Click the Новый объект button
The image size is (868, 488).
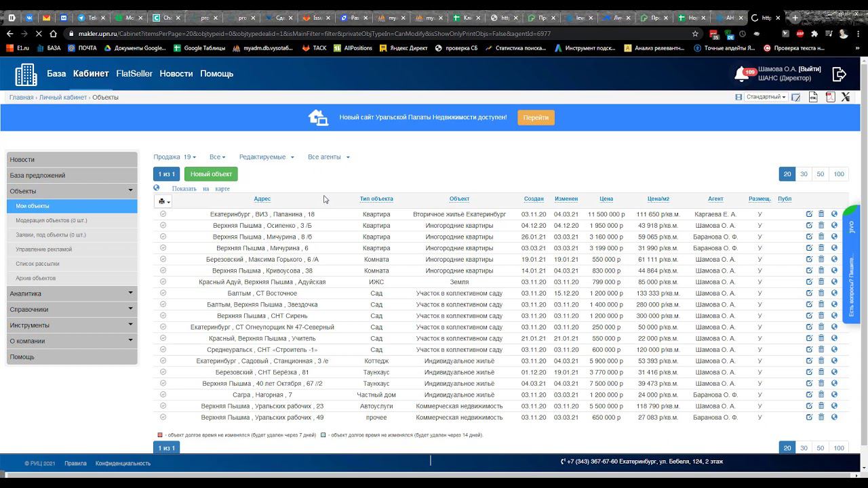click(211, 174)
